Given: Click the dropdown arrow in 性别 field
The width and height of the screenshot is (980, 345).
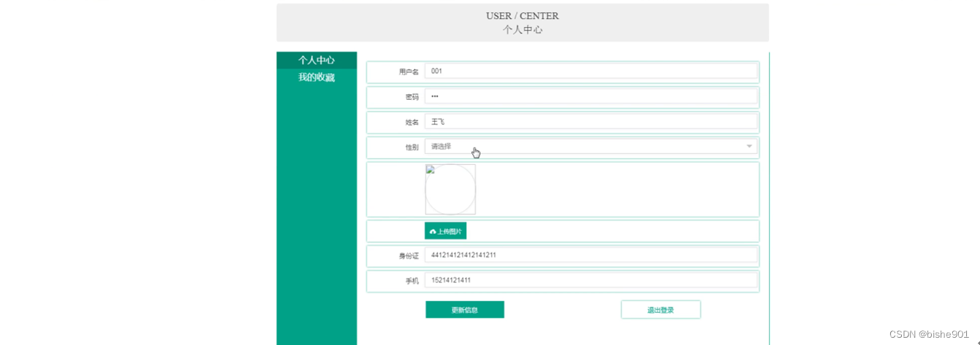Looking at the screenshot, I should (x=749, y=147).
